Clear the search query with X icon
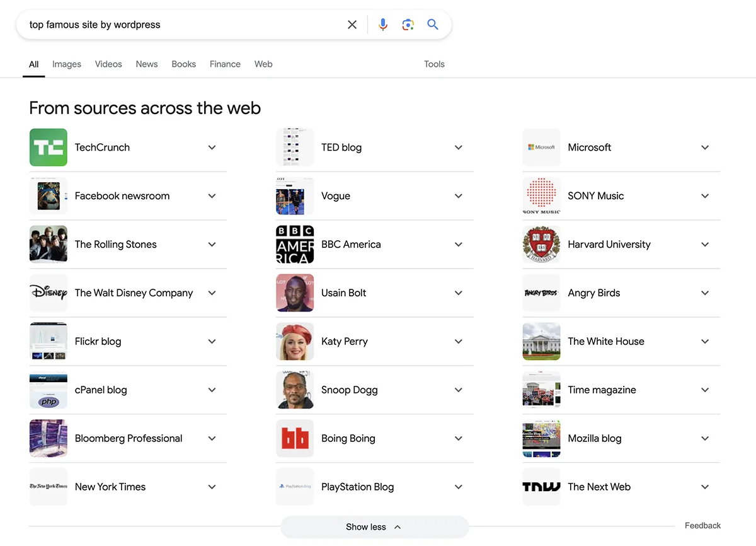756x546 pixels. 352,25
